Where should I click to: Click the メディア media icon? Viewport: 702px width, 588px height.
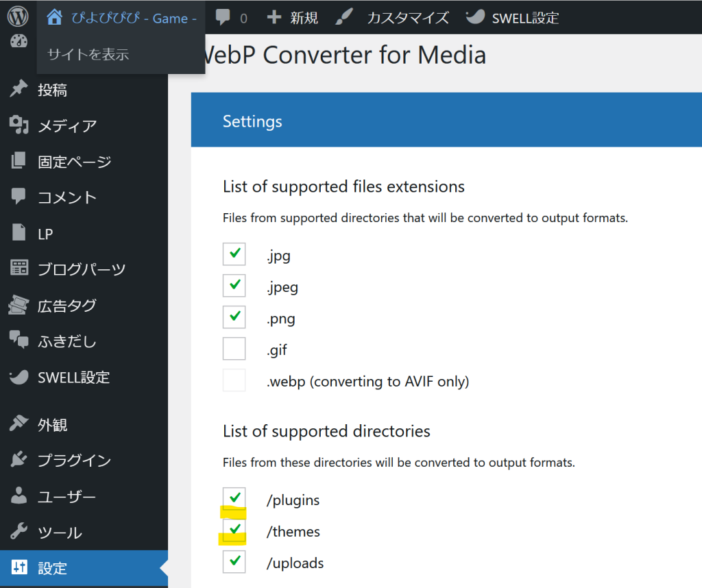tap(19, 125)
